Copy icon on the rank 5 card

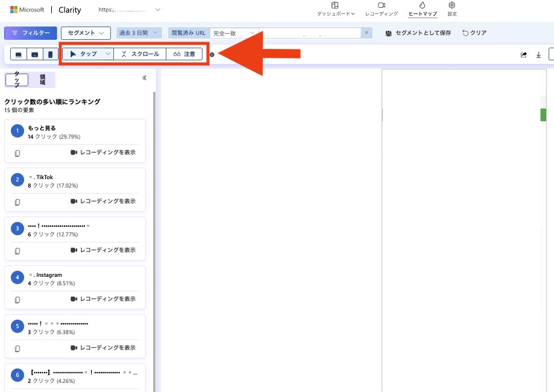point(17,349)
